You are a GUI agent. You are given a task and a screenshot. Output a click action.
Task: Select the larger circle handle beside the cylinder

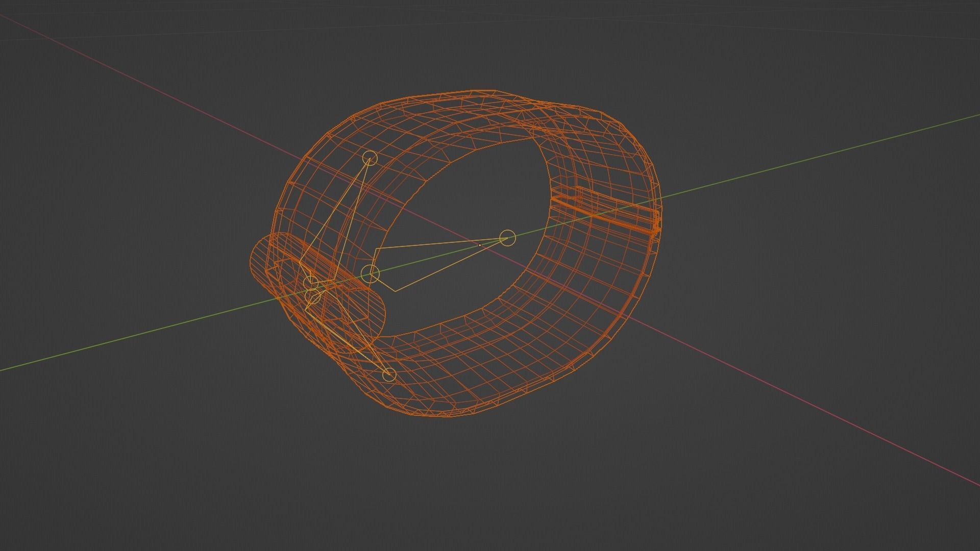coord(370,274)
